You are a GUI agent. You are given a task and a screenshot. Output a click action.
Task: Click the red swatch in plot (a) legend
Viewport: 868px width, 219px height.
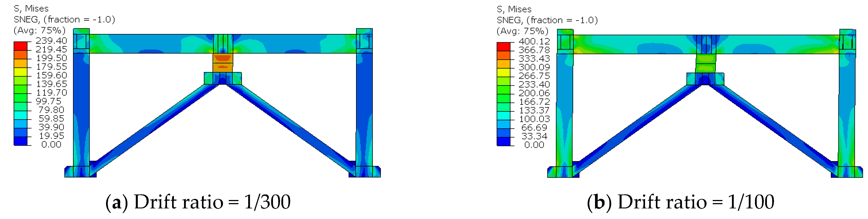[x=20, y=46]
